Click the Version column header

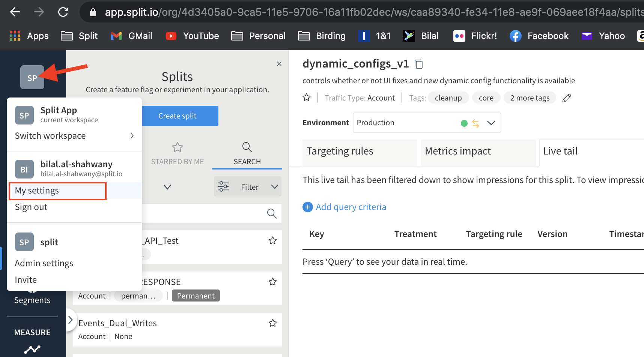tap(552, 234)
